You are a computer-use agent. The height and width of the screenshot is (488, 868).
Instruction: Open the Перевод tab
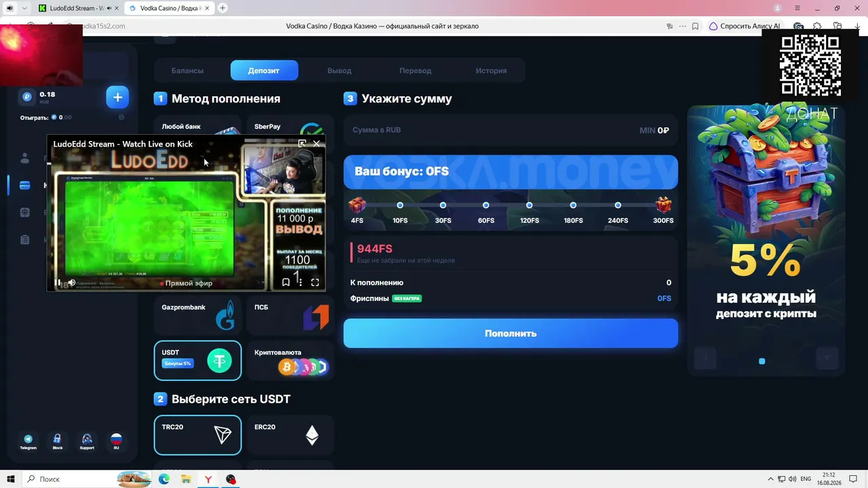click(415, 70)
